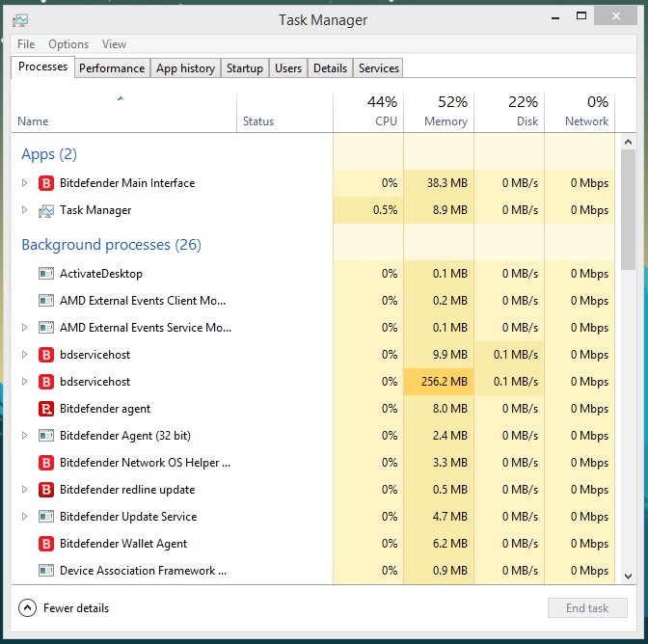Select the Bitdefender Wallet Agent row
648x644 pixels.
[313, 544]
